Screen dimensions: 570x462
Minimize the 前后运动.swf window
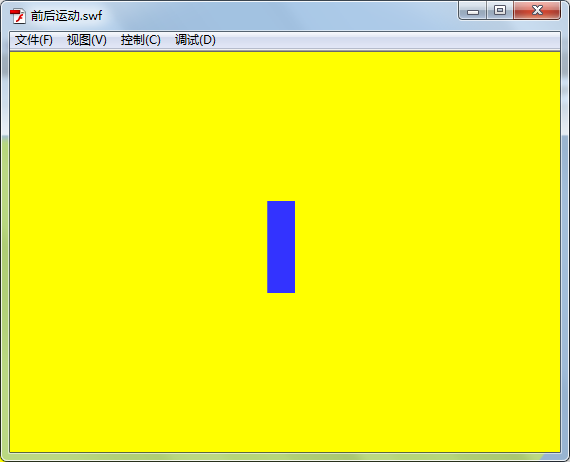pos(473,10)
